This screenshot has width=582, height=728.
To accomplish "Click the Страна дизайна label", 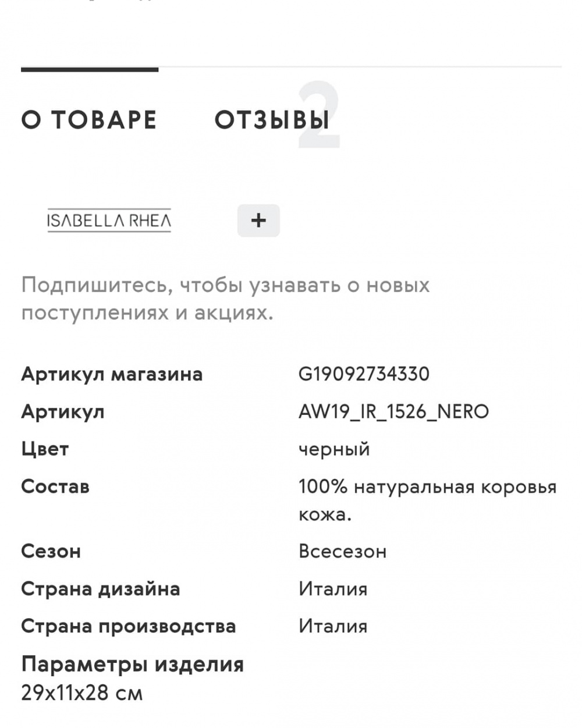I will (101, 589).
